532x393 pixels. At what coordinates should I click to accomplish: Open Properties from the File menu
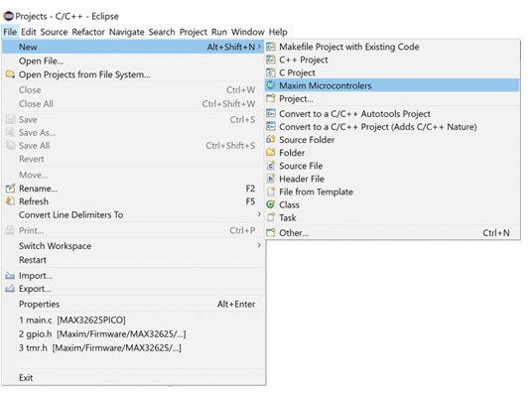pos(133,304)
